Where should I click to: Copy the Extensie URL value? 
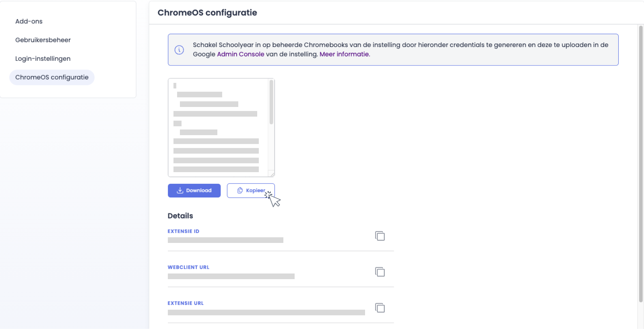pos(380,308)
